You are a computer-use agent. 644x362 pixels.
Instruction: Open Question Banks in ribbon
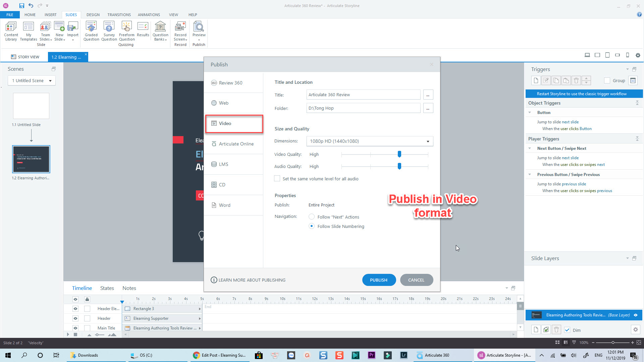click(x=160, y=31)
